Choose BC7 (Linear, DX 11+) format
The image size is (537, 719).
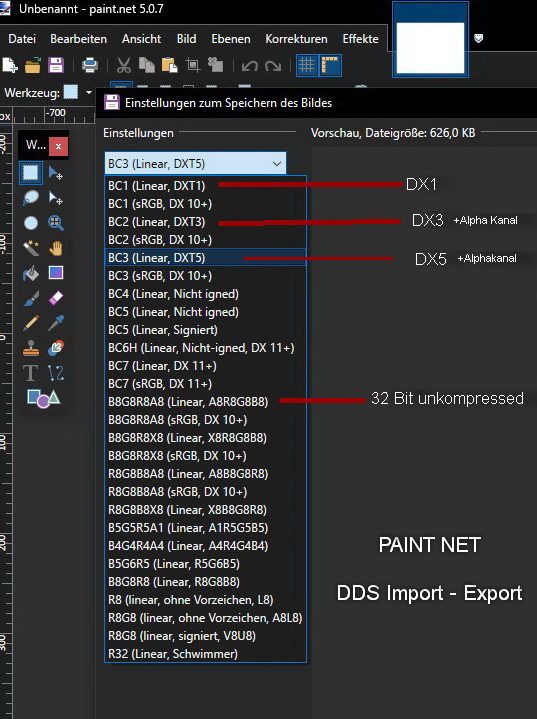(x=205, y=366)
